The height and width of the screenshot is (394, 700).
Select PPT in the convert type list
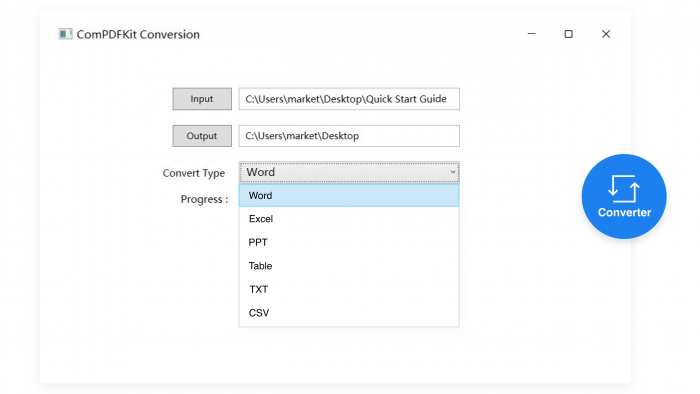349,242
